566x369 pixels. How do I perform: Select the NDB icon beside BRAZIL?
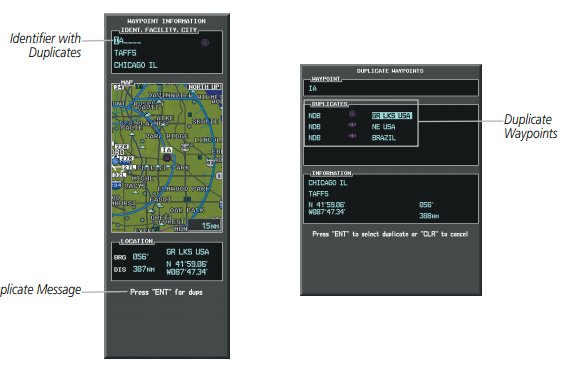(352, 136)
